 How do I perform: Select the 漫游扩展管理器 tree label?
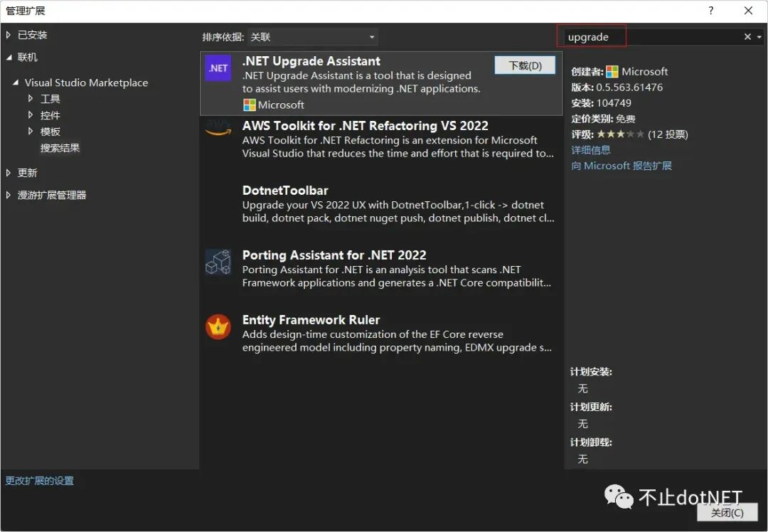[x=52, y=195]
